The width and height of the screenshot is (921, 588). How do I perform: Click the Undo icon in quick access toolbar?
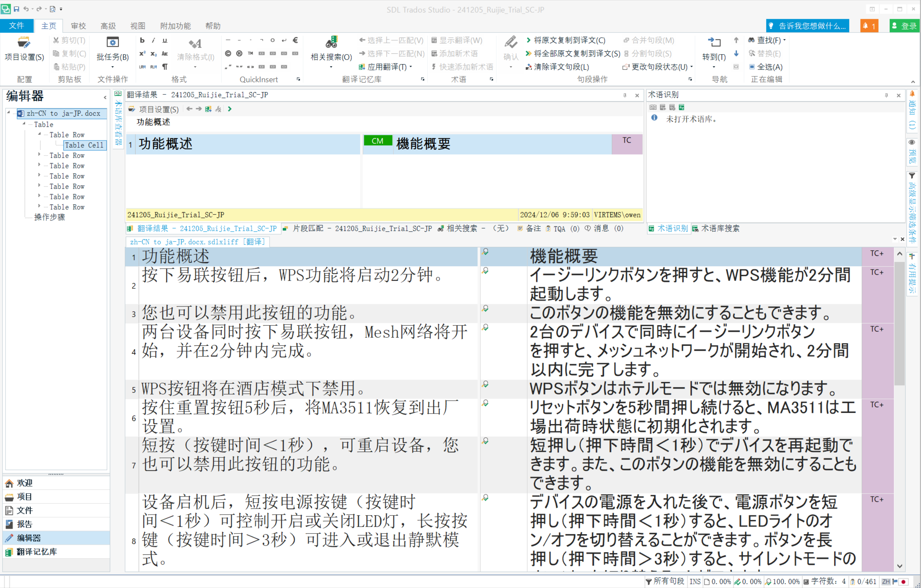26,9
